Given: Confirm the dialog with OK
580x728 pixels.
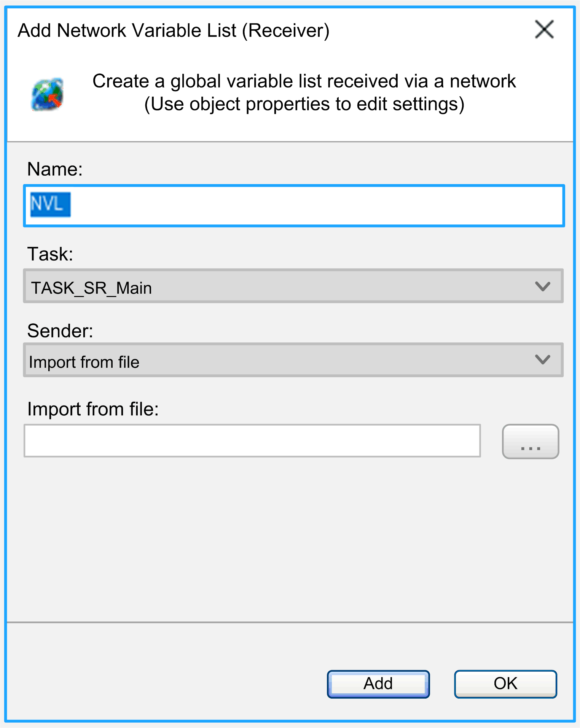Looking at the screenshot, I should 505,683.
